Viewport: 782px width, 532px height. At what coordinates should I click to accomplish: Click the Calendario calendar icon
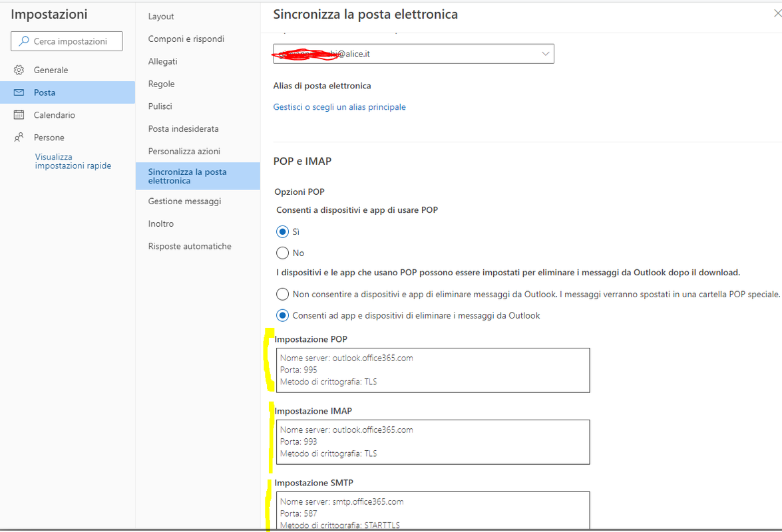(x=19, y=115)
